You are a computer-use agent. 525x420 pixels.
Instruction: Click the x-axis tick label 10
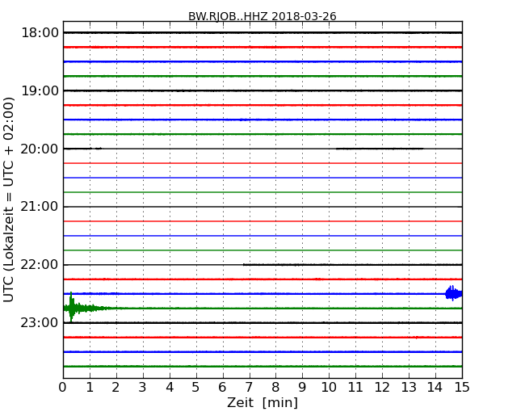(x=329, y=388)
